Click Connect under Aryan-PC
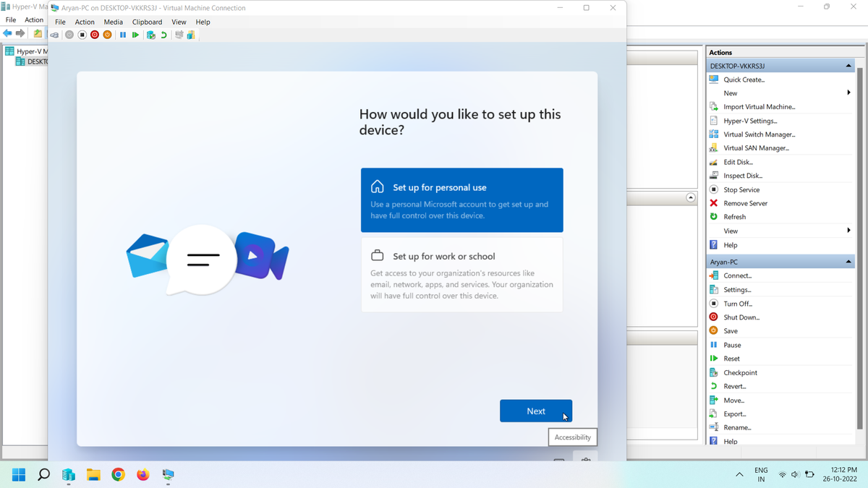 coord(737,275)
